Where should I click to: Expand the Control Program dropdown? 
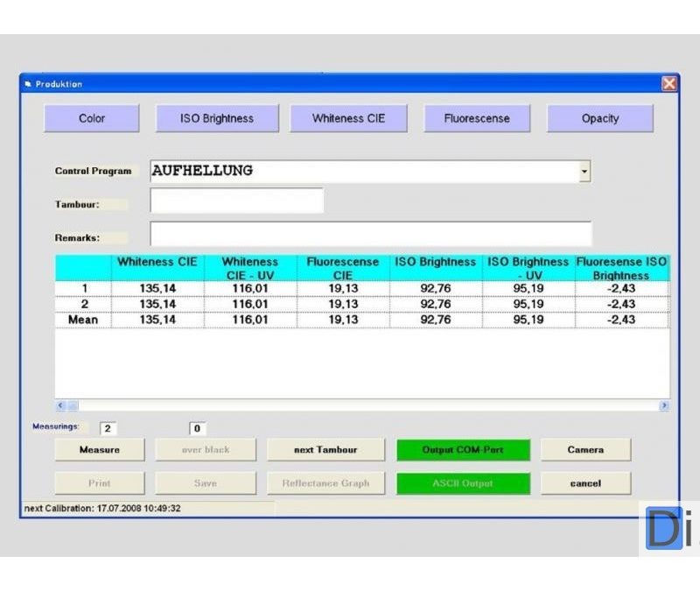[584, 172]
